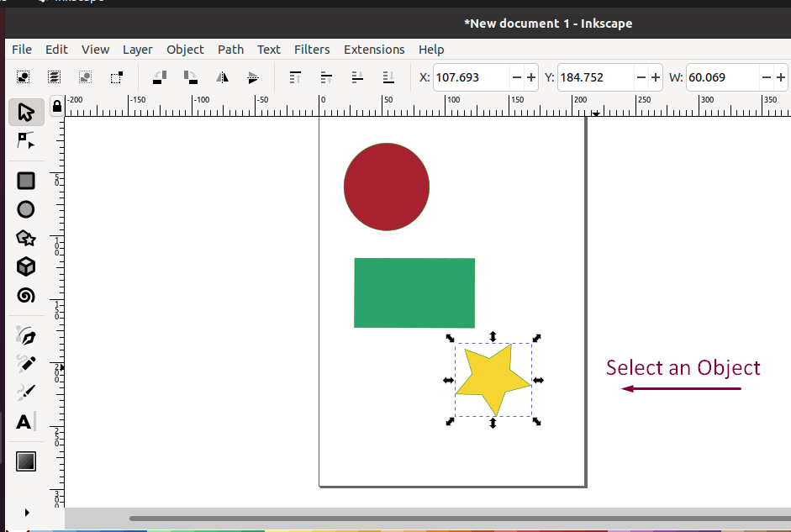Viewport: 791px width, 532px height.
Task: Rotate selection 90 degrees clockwise
Action: pyautogui.click(x=189, y=76)
